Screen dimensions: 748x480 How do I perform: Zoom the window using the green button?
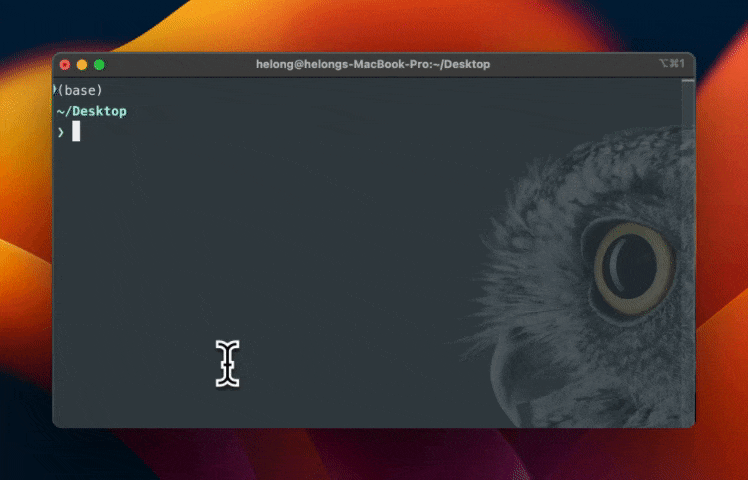point(99,64)
